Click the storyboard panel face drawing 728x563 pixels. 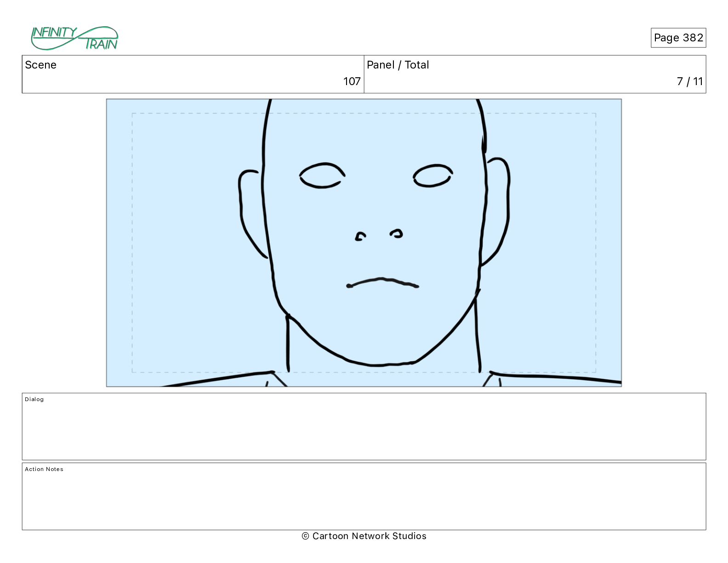(364, 243)
